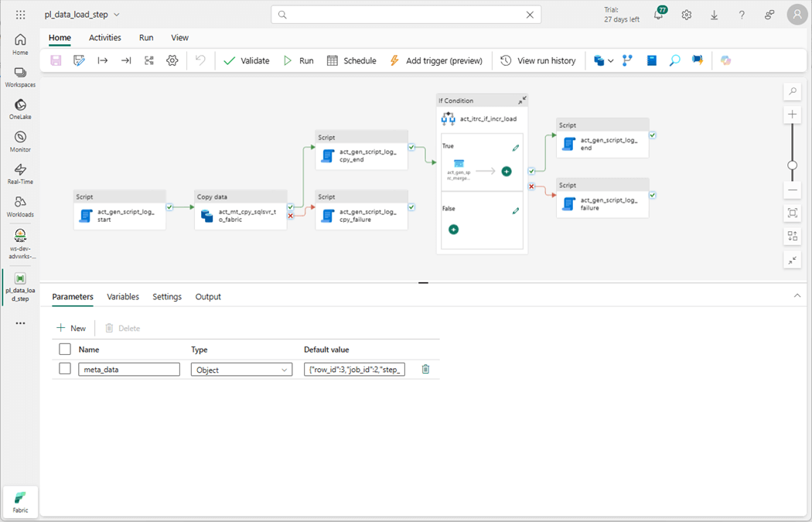Open the app launcher grid icon
This screenshot has width=812, height=522.
point(20,15)
